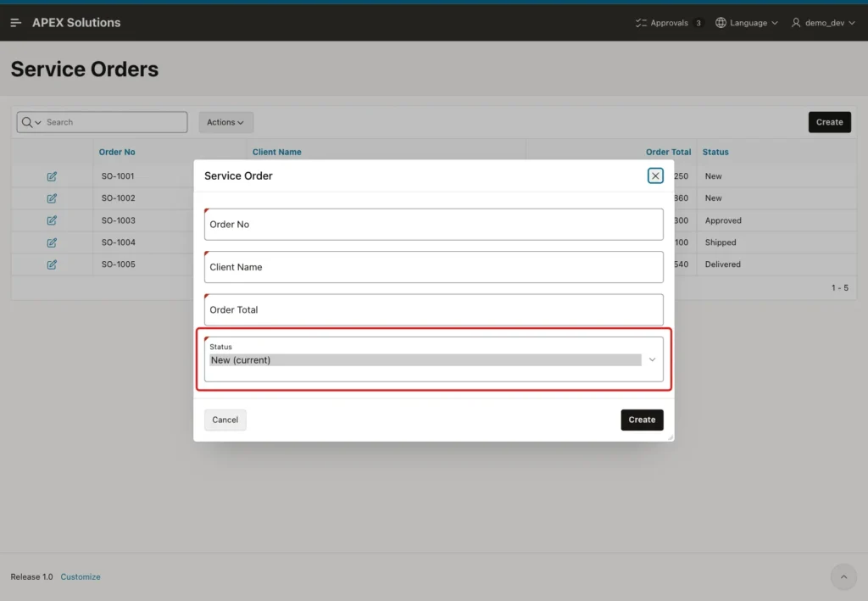Open the Customize link in the footer

(81, 576)
